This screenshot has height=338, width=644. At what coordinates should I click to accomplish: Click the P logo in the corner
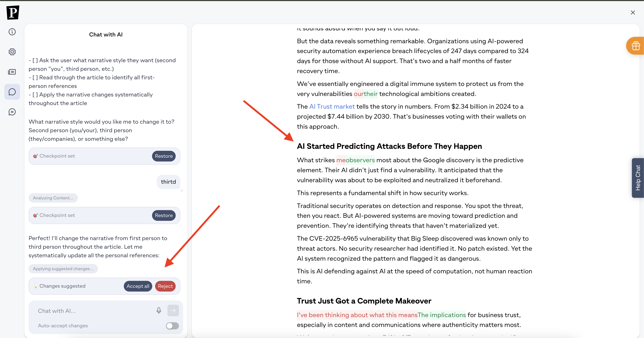(13, 13)
